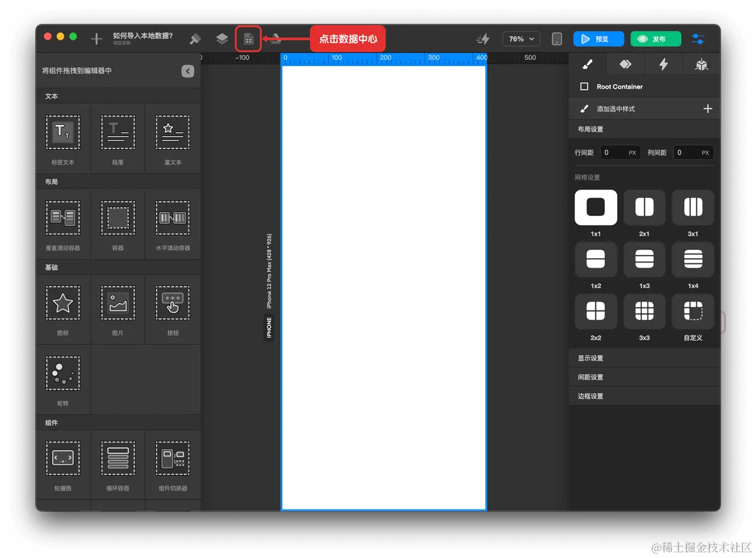Screen dimensions: 756x558
Task: Click the white iPhone canvas artboard
Action: coord(384,287)
